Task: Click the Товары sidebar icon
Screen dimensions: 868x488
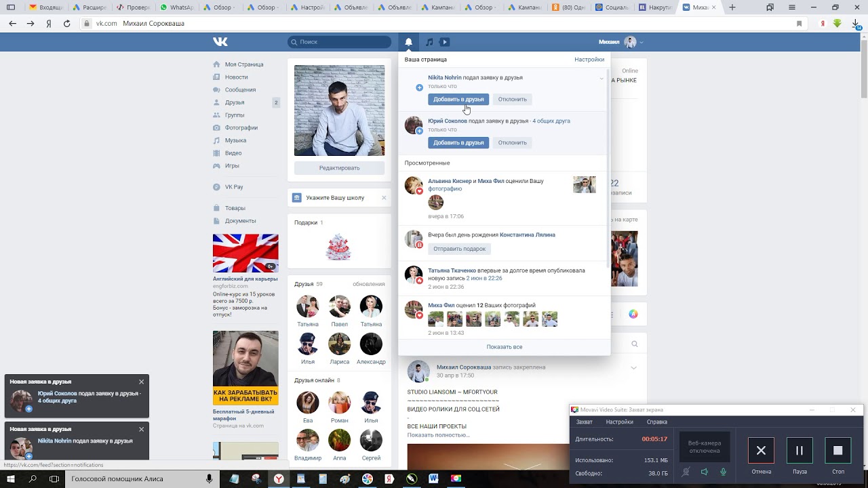Action: [217, 208]
